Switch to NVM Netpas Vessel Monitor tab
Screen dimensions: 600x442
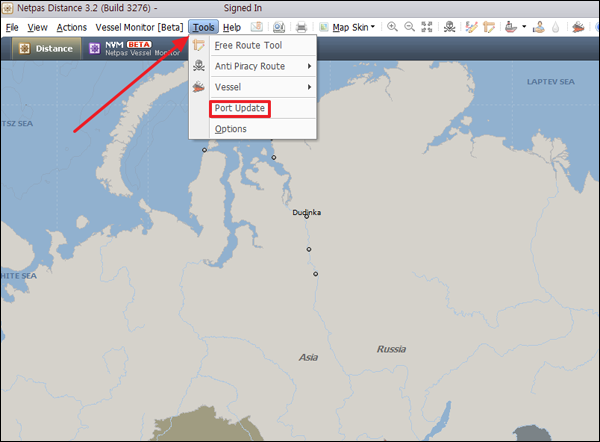(x=134, y=49)
